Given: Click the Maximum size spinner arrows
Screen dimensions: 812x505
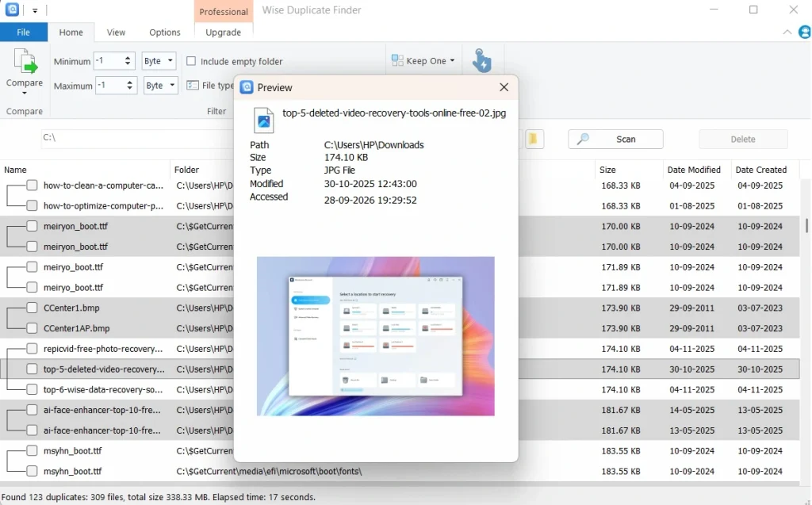Looking at the screenshot, I should click(x=129, y=86).
